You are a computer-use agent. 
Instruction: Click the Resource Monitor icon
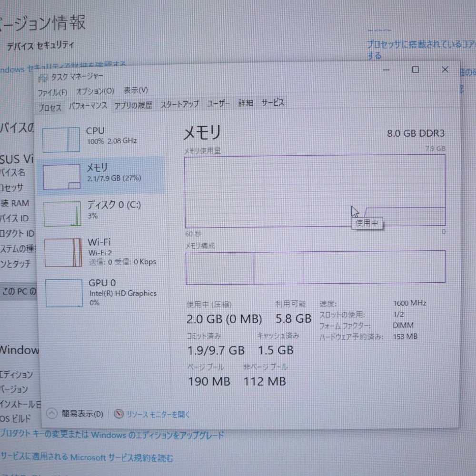tap(119, 414)
